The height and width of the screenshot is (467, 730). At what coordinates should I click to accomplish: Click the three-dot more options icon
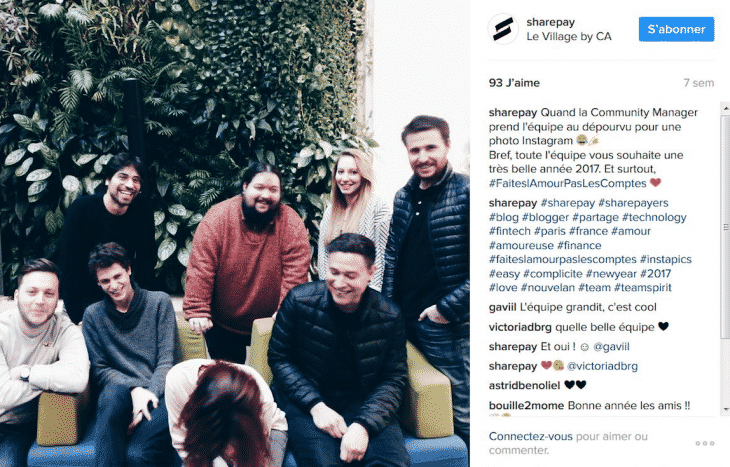pos(705,443)
